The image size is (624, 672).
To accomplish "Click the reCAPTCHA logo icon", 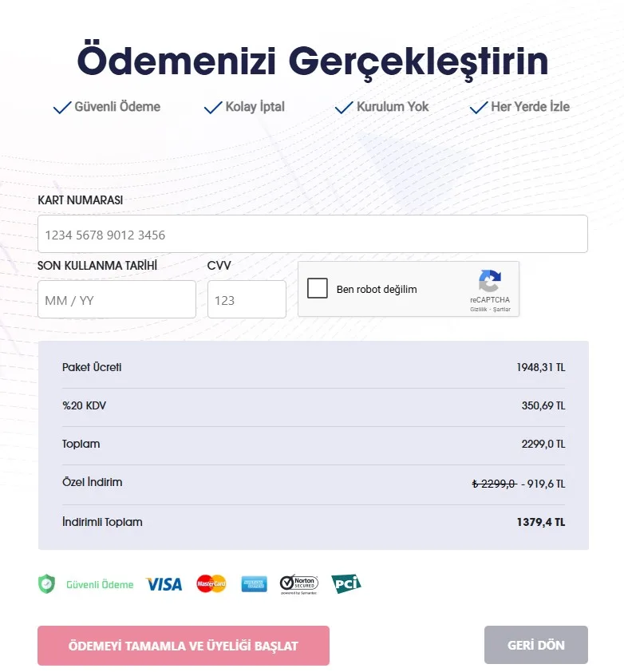I will coord(489,281).
